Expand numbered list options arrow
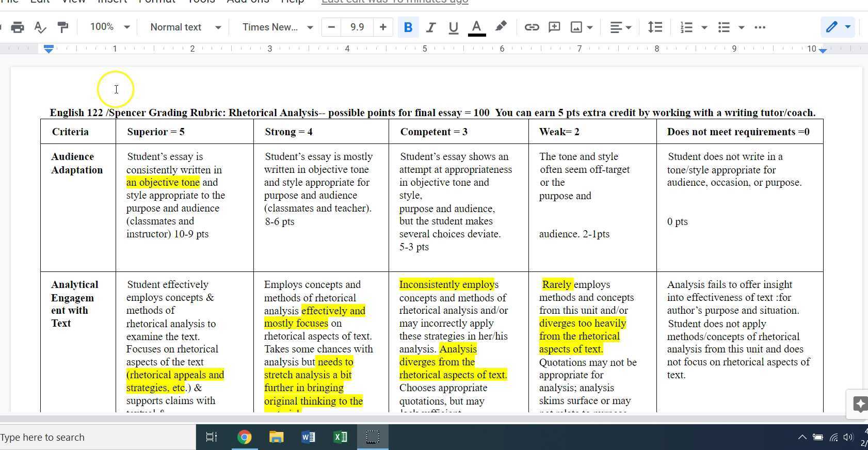Screen dimensions: 868x450 tap(704, 27)
